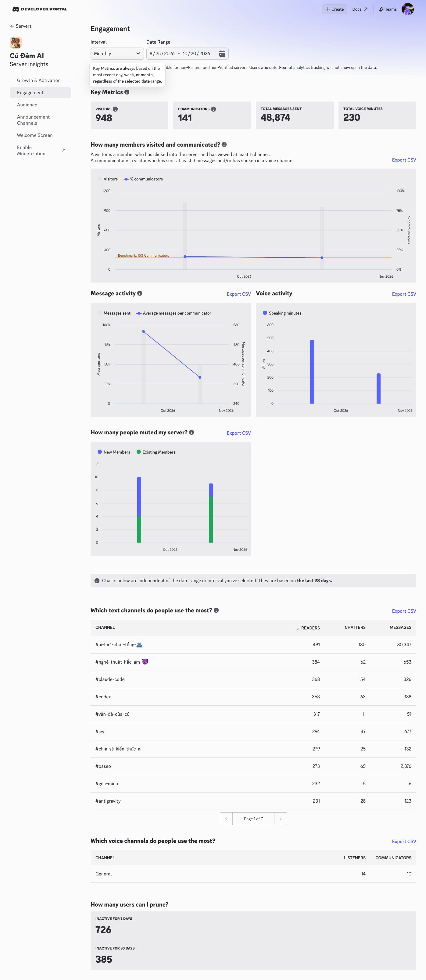This screenshot has height=980, width=426.
Task: Click the Servers back arrow
Action: [12, 26]
